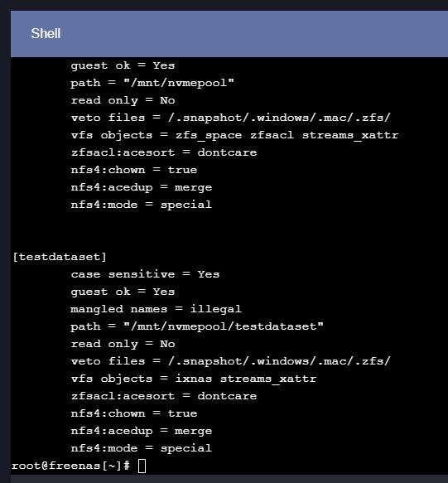Viewport: 448px width, 483px height.
Task: Click the second 'veto files' line under testdataset
Action: (230, 361)
